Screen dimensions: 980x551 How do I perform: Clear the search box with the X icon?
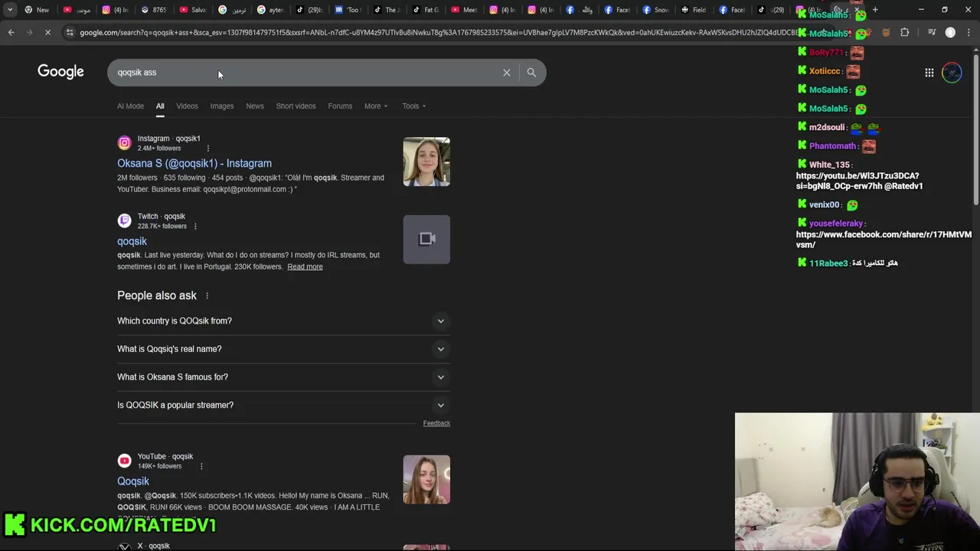(x=506, y=73)
